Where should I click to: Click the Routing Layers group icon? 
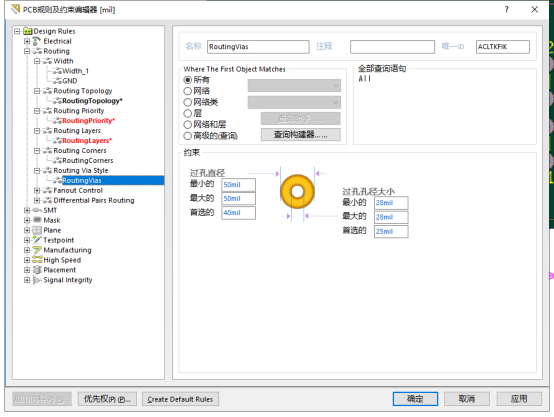(47, 131)
